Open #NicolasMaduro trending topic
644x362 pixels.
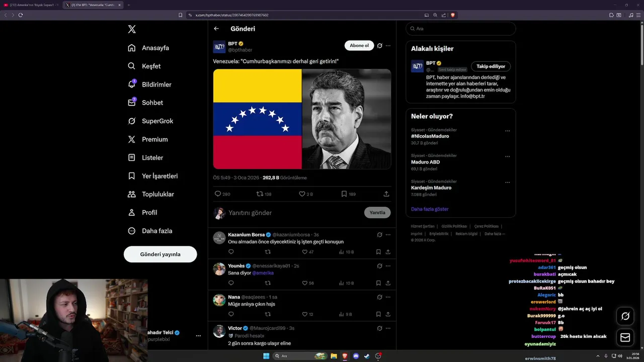point(430,136)
